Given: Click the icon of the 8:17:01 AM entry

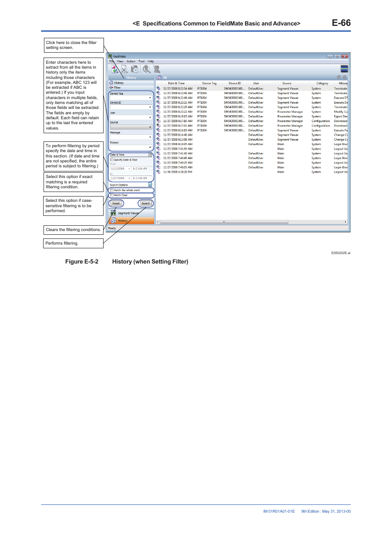Looking at the screenshot, I should click(158, 126).
